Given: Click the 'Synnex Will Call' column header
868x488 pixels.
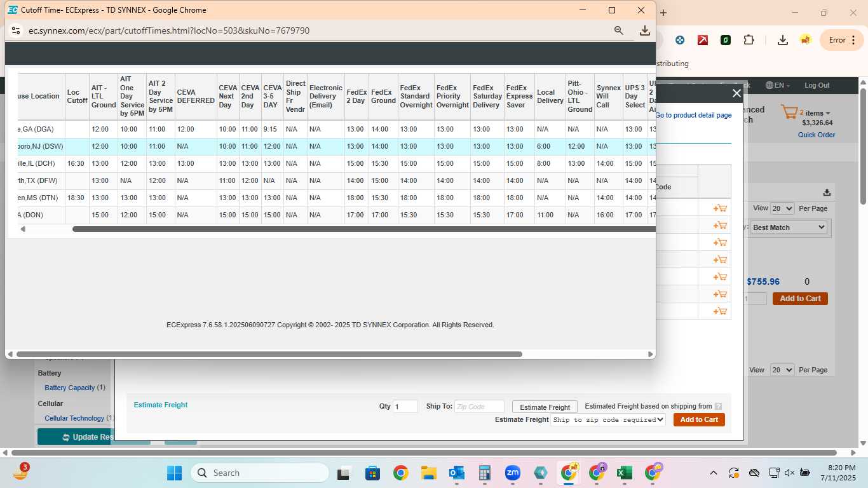Looking at the screenshot, I should 608,97.
